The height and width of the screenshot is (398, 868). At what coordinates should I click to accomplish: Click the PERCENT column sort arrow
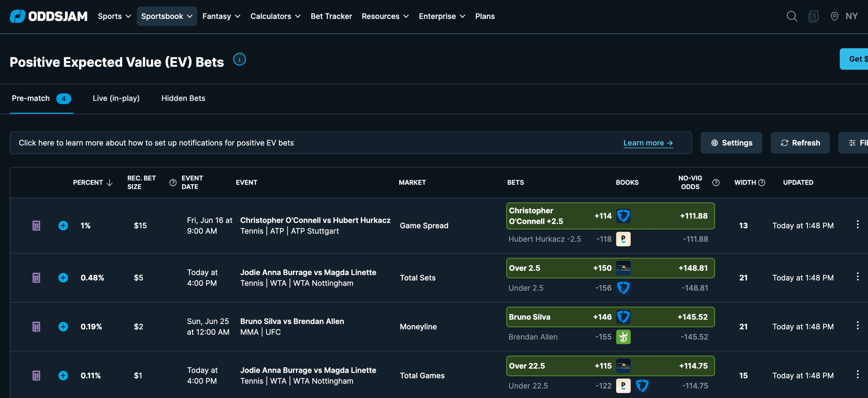click(x=110, y=182)
